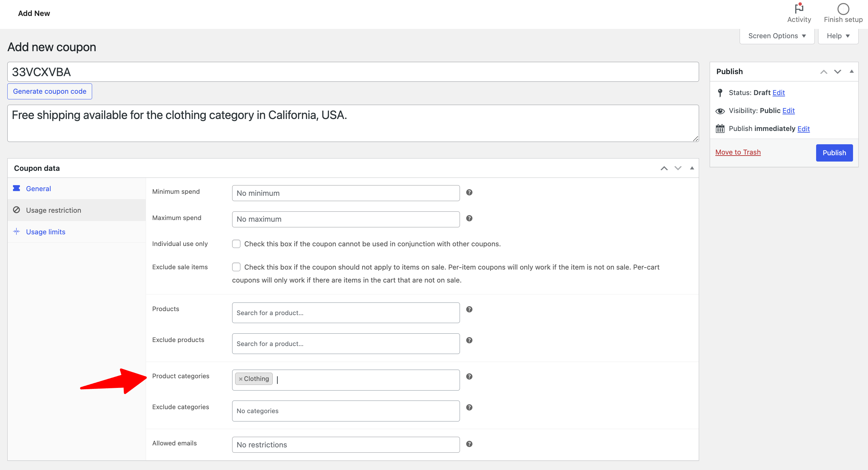Switch to Usage limits tab
This screenshot has height=470, width=868.
(77, 232)
